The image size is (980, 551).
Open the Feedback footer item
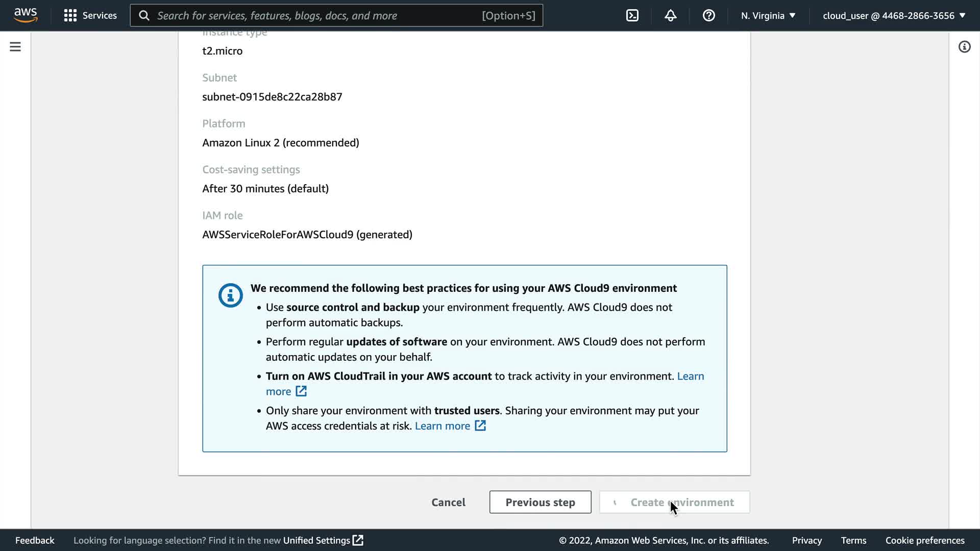tap(35, 540)
